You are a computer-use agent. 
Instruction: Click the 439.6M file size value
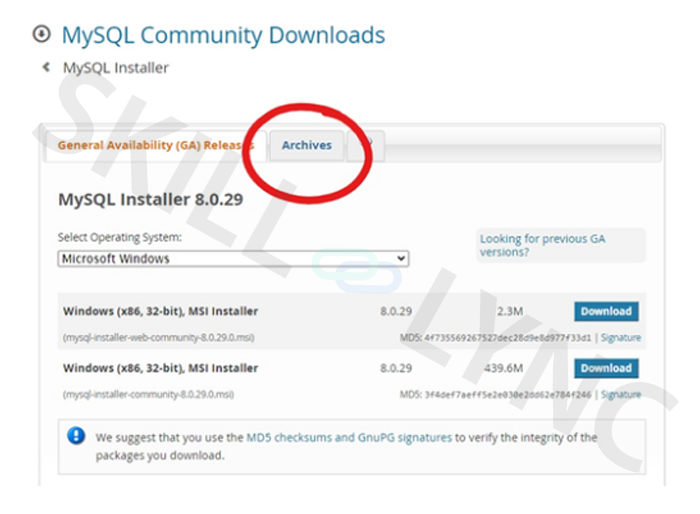pyautogui.click(x=504, y=368)
